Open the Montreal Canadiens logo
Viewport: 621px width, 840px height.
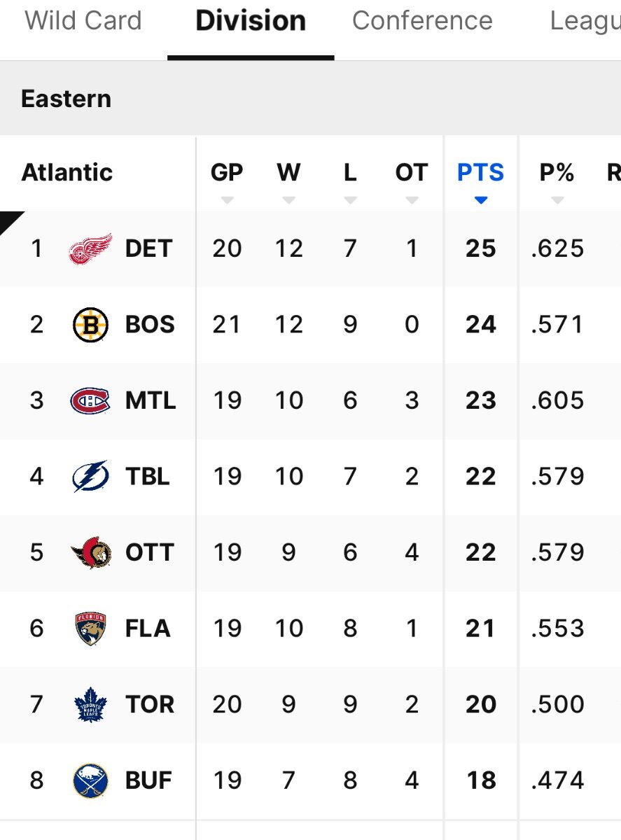pyautogui.click(x=90, y=401)
